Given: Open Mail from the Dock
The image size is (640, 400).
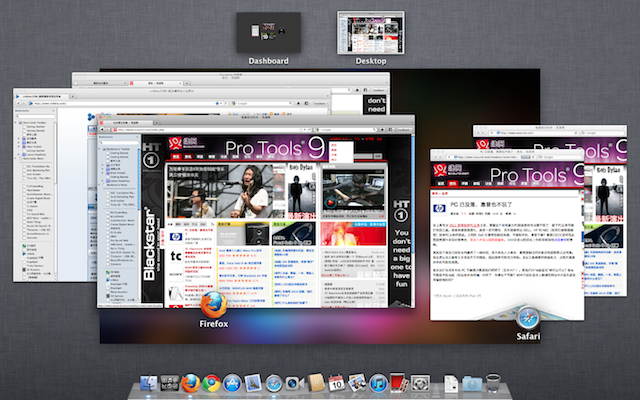Looking at the screenshot, I should (x=253, y=384).
